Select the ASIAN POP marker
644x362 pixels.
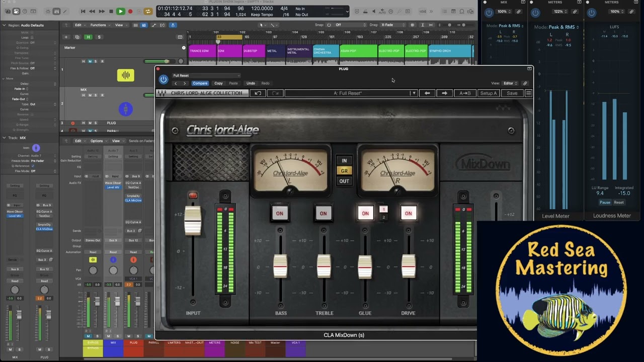pyautogui.click(x=358, y=51)
